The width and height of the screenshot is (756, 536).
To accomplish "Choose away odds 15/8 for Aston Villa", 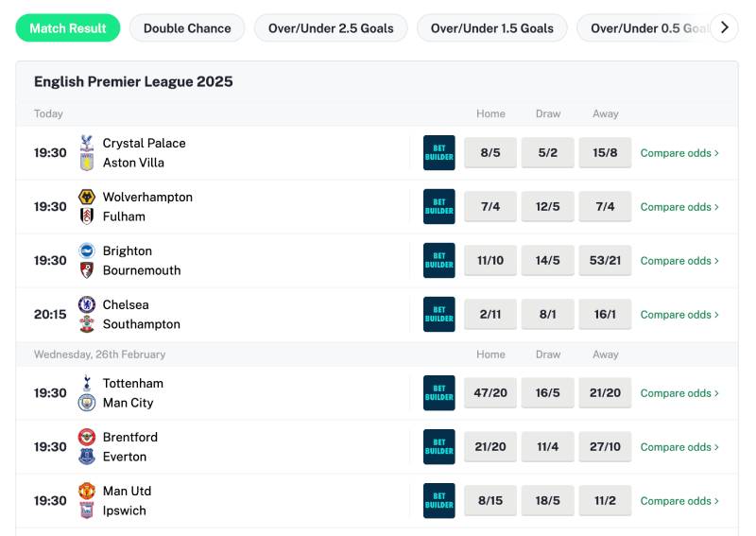I will (605, 153).
